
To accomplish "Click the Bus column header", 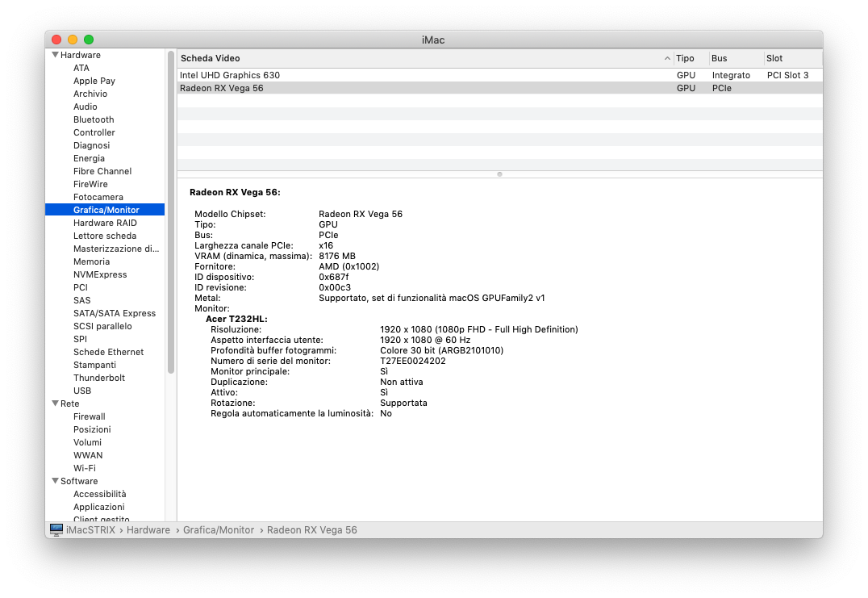I will (x=736, y=58).
